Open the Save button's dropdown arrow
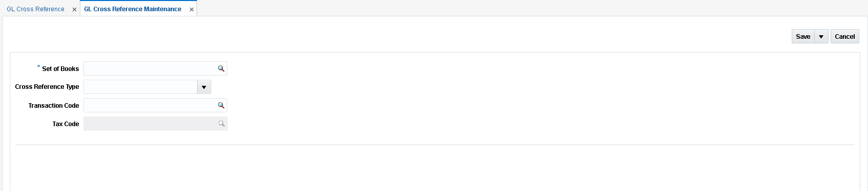868x191 pixels. (x=821, y=36)
